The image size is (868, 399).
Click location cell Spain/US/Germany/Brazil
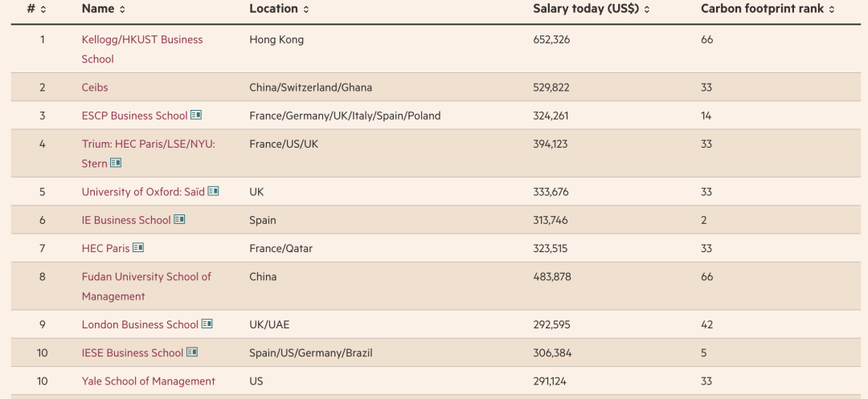(310, 352)
